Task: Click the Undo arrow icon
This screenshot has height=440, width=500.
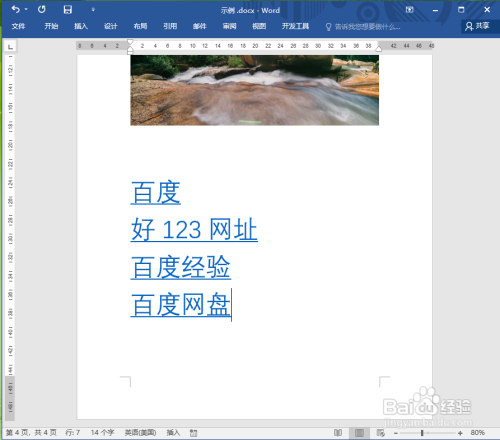Action: click(15, 9)
